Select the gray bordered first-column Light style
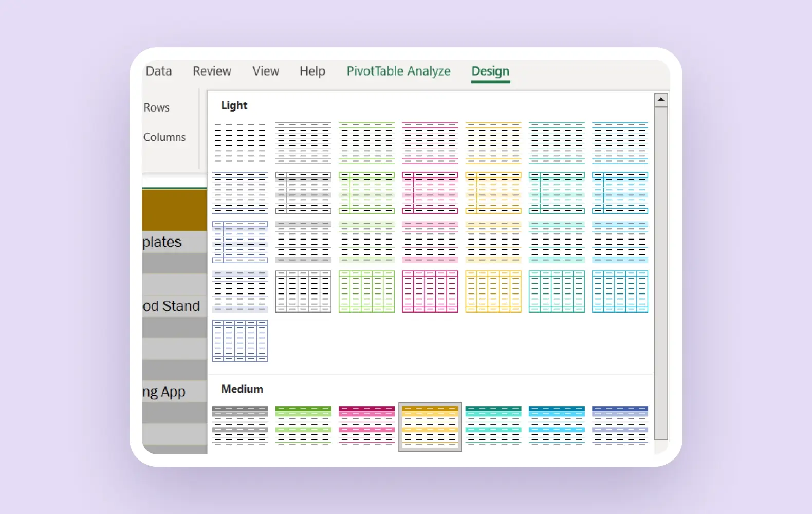 [x=303, y=193]
